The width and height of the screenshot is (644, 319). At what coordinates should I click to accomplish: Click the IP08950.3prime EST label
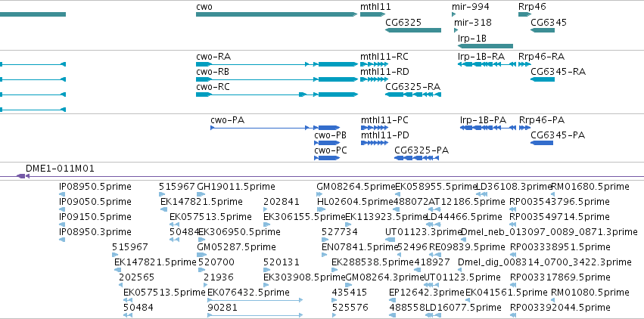pyautogui.click(x=95, y=232)
